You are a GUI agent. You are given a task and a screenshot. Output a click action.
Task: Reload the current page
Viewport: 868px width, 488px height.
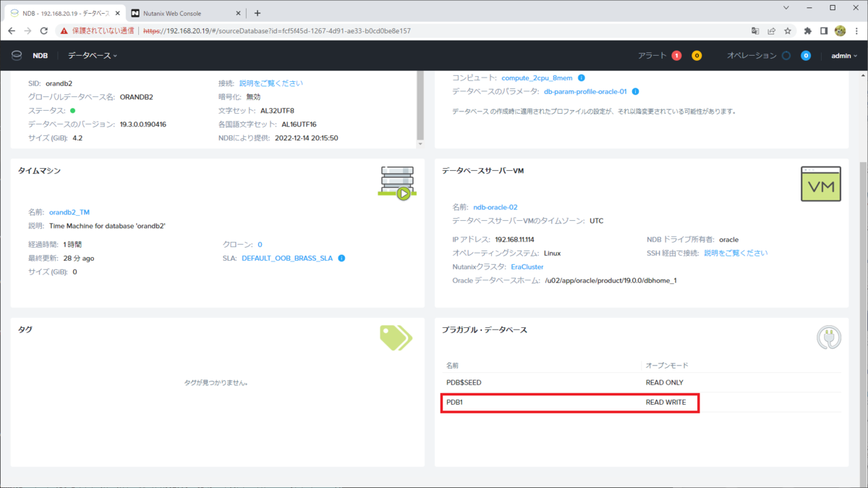pyautogui.click(x=44, y=31)
